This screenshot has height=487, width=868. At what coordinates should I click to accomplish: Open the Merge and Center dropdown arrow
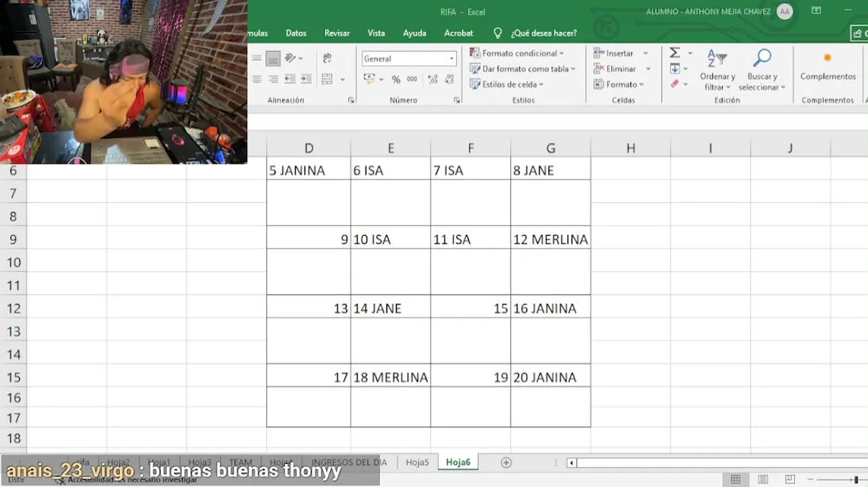[342, 80]
